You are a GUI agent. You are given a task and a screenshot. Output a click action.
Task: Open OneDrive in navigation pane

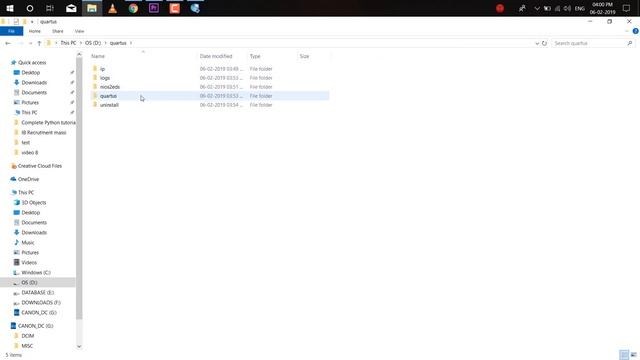point(28,179)
